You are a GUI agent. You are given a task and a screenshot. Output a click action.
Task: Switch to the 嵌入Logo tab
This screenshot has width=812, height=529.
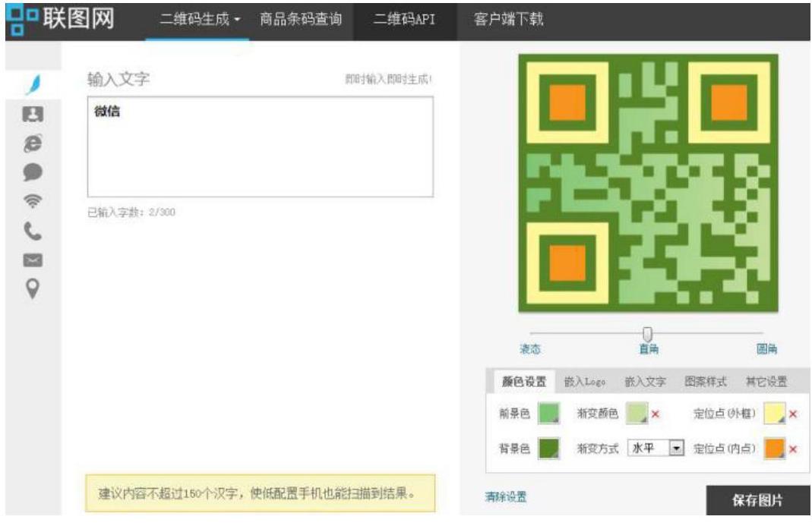585,382
